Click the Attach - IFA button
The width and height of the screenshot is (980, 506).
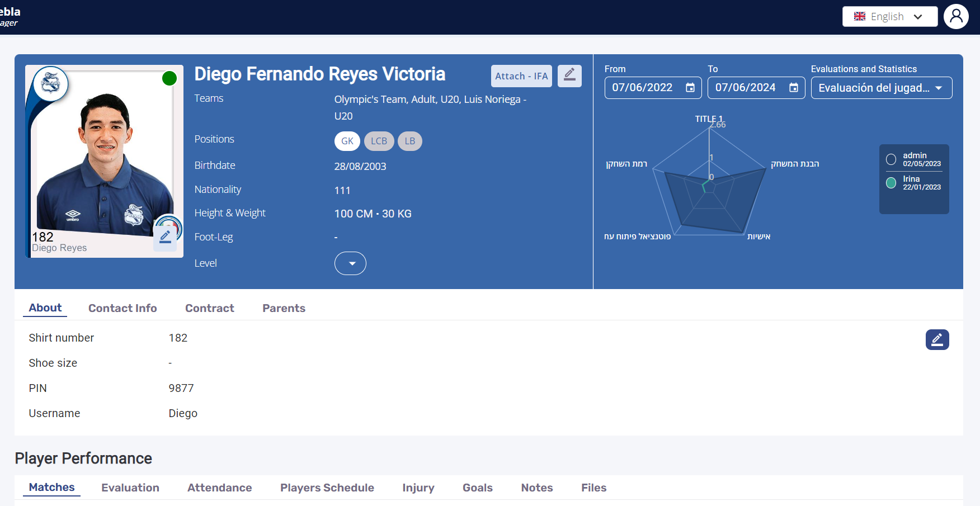[x=521, y=76]
